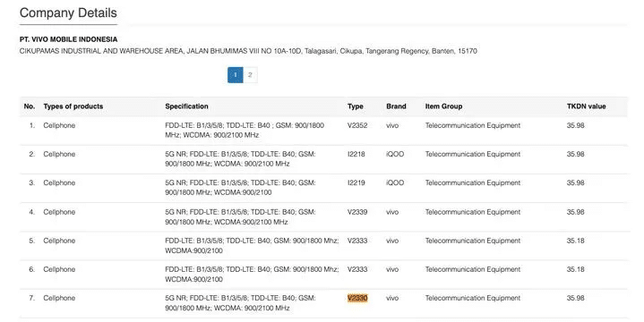Screen dimensions: 644x322
Task: Click Cellphone in row 7
Action: pyautogui.click(x=59, y=298)
